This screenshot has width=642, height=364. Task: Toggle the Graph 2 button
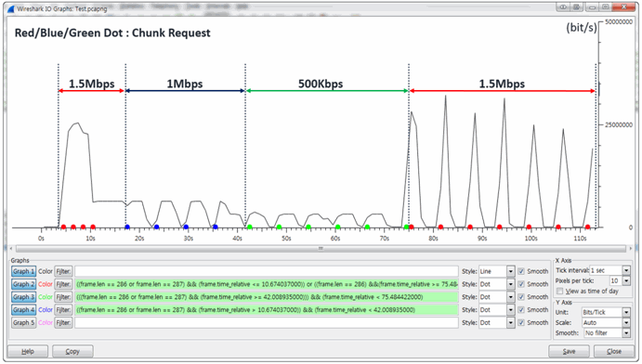24,284
